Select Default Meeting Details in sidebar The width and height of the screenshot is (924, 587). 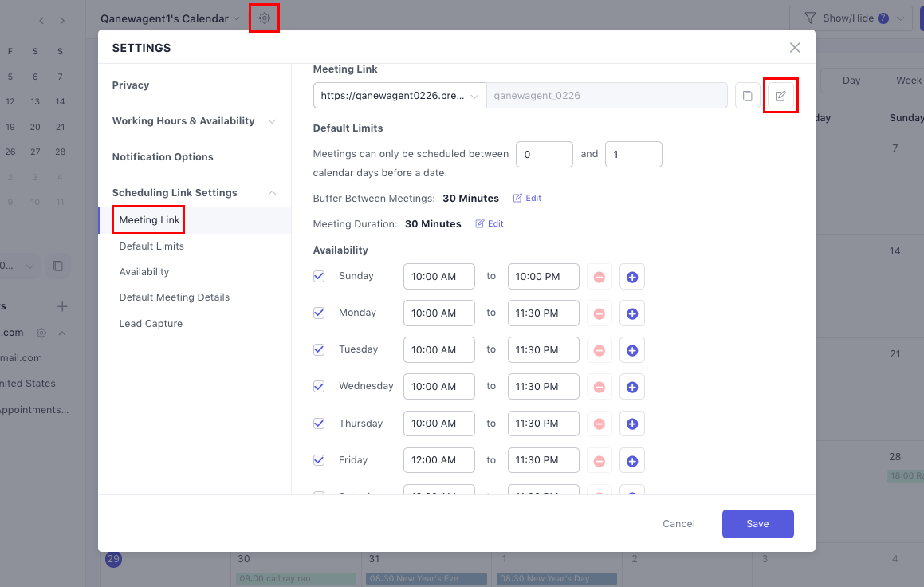coord(174,297)
